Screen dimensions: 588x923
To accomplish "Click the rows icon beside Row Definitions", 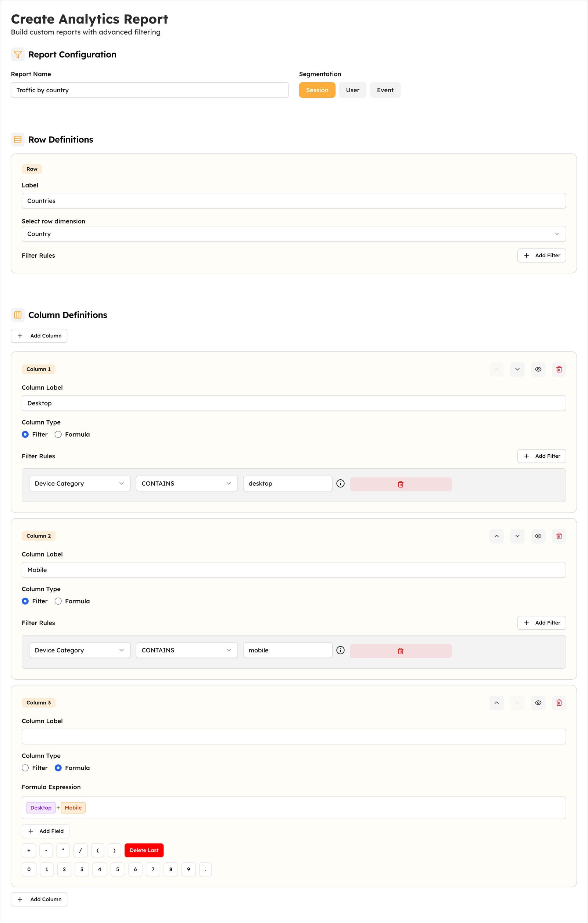I will (x=18, y=140).
